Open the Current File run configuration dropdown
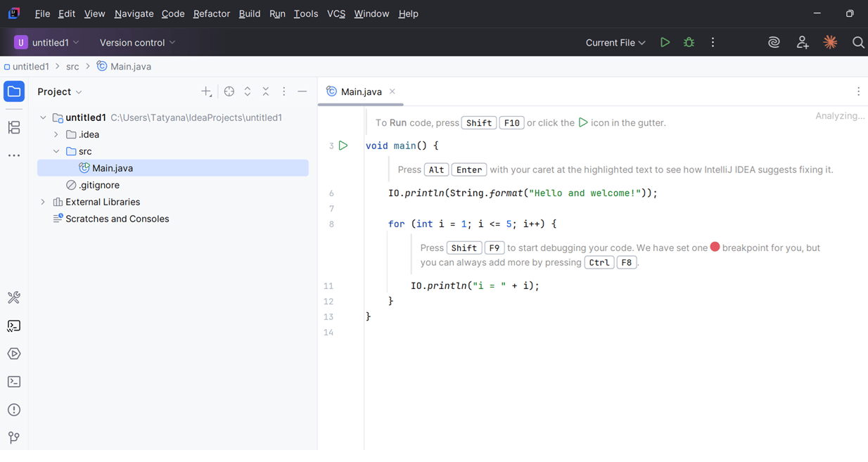This screenshot has height=462, width=868. point(615,42)
